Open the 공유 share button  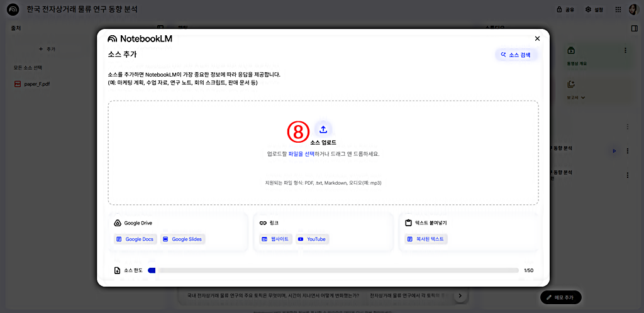[x=565, y=9]
